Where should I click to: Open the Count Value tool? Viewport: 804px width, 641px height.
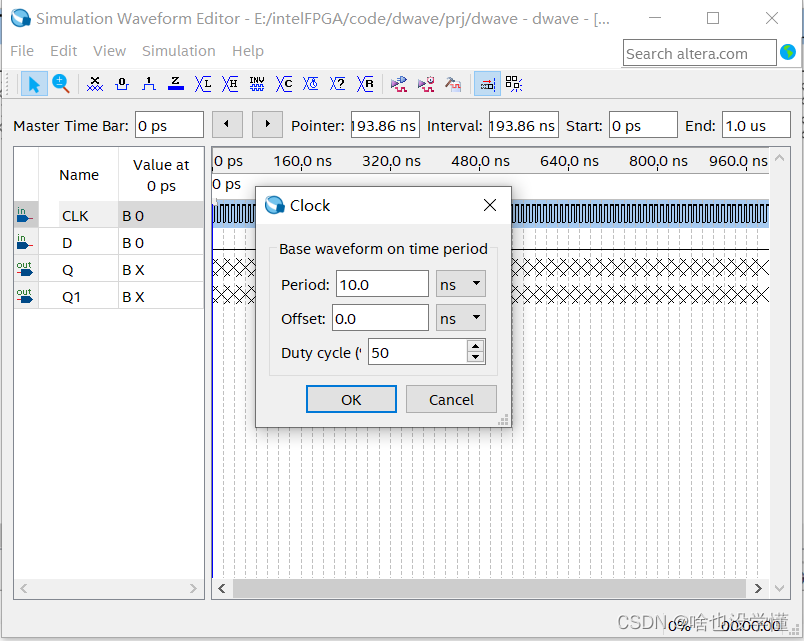tap(284, 84)
